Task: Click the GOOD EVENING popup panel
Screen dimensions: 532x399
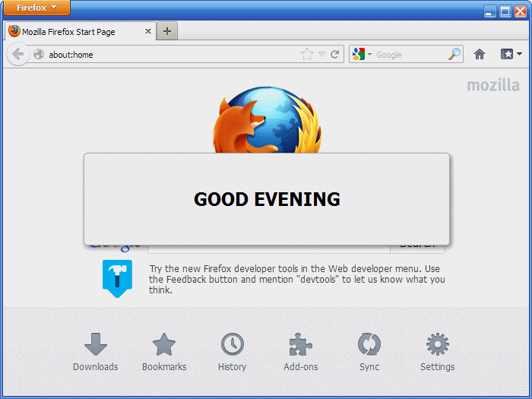Action: tap(267, 199)
